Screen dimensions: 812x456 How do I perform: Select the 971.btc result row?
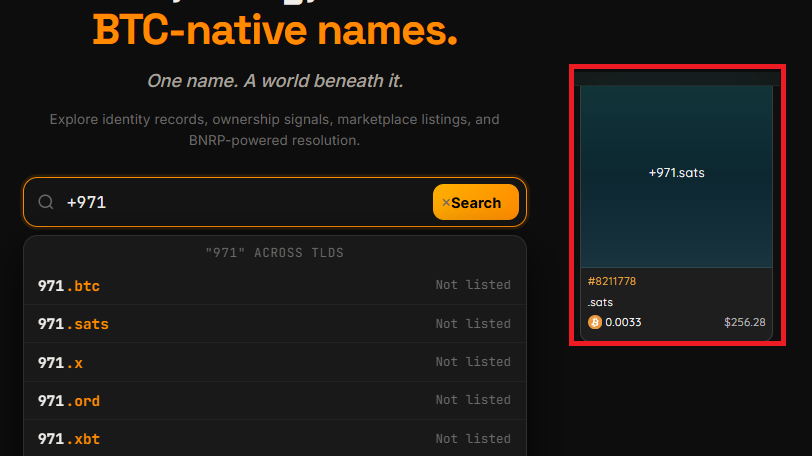click(275, 285)
